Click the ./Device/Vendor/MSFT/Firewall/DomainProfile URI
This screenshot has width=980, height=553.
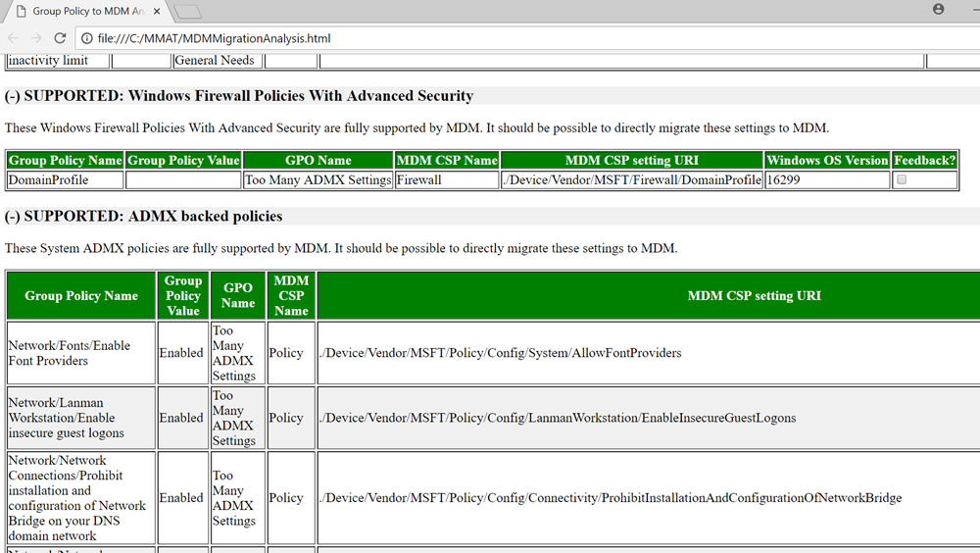point(632,179)
